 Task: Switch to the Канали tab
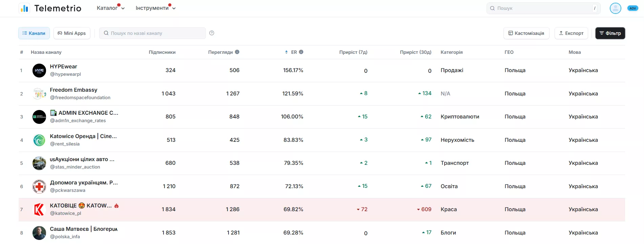(34, 33)
